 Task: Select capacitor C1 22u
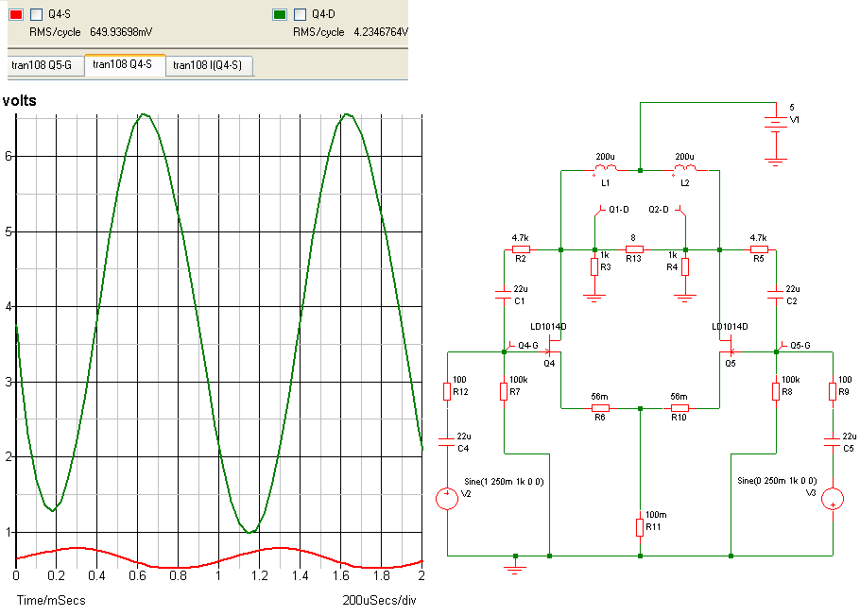pos(504,295)
